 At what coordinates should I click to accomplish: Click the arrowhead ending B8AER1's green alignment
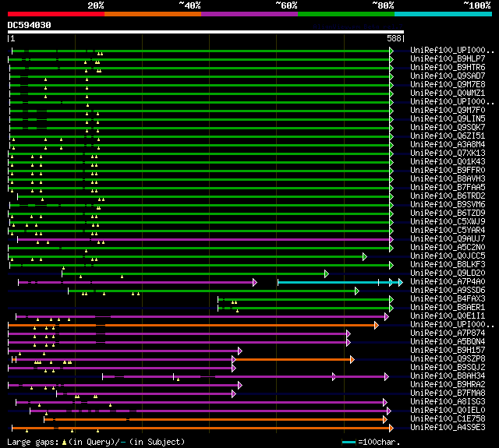click(x=391, y=308)
